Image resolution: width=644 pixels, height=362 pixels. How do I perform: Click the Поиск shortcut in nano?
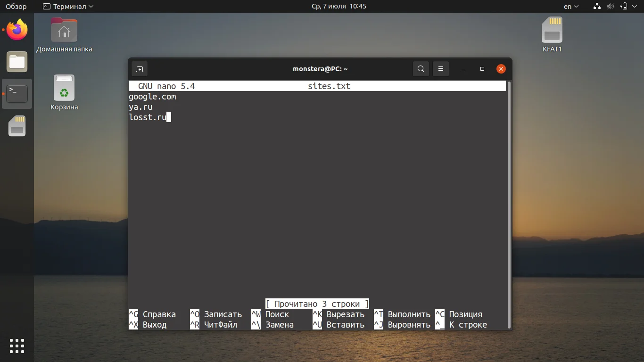[x=270, y=314]
